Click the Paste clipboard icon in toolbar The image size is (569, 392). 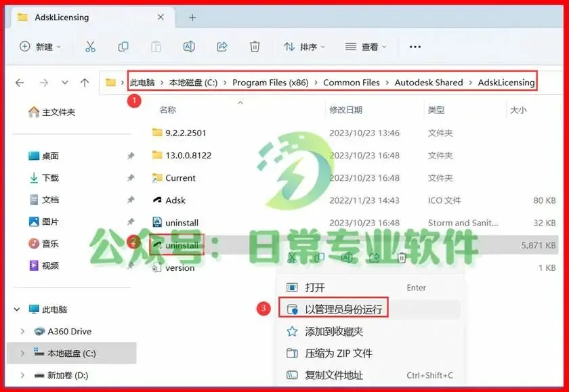coord(156,47)
